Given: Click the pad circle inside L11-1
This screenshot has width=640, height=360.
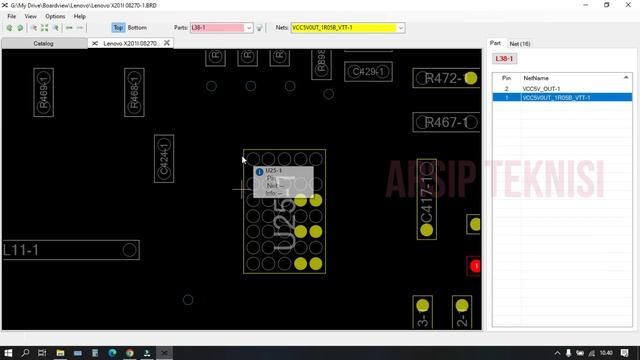Looking at the screenshot, I should click(x=129, y=250).
